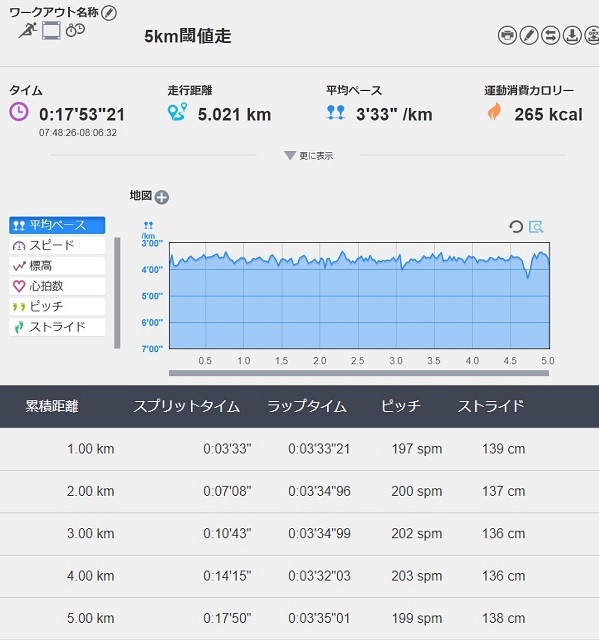Image resolution: width=599 pixels, height=640 pixels.
Task: Select 平均ペース graph tab
Action: coord(57,225)
